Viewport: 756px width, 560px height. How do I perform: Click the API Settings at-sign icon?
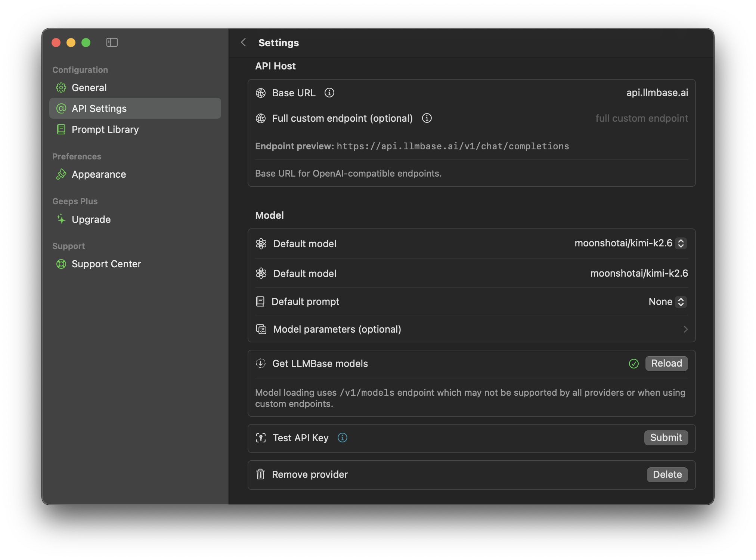(61, 109)
